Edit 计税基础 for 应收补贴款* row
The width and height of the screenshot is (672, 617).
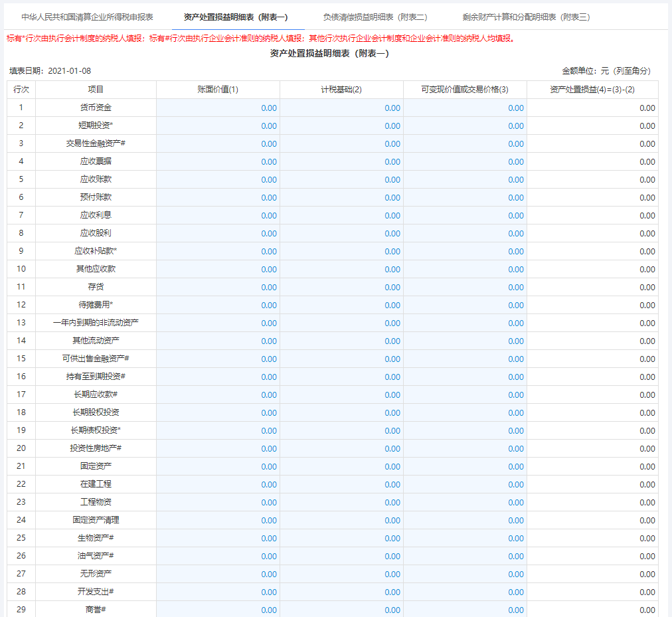click(x=341, y=251)
